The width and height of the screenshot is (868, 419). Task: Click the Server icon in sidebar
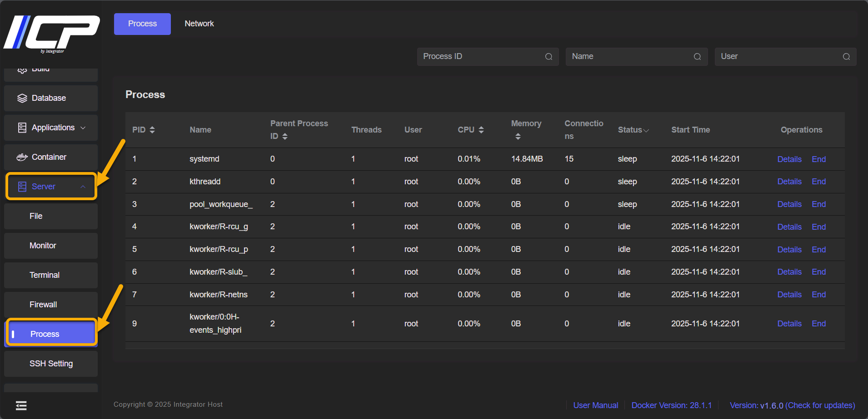point(22,187)
